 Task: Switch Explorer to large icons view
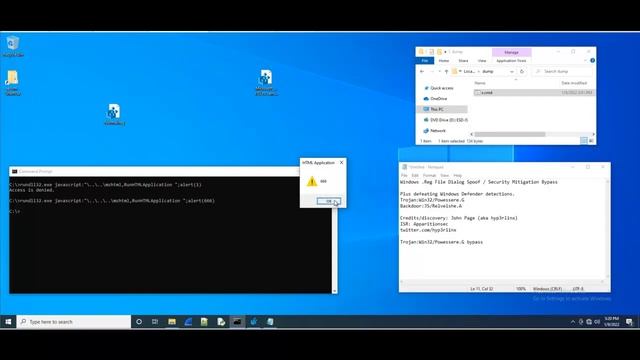tap(591, 141)
